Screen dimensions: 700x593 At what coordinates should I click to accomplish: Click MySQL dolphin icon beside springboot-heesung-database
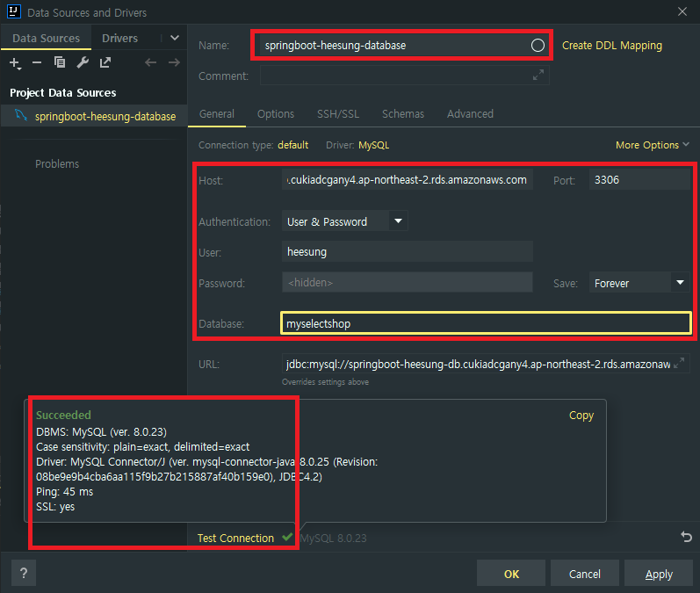point(21,115)
